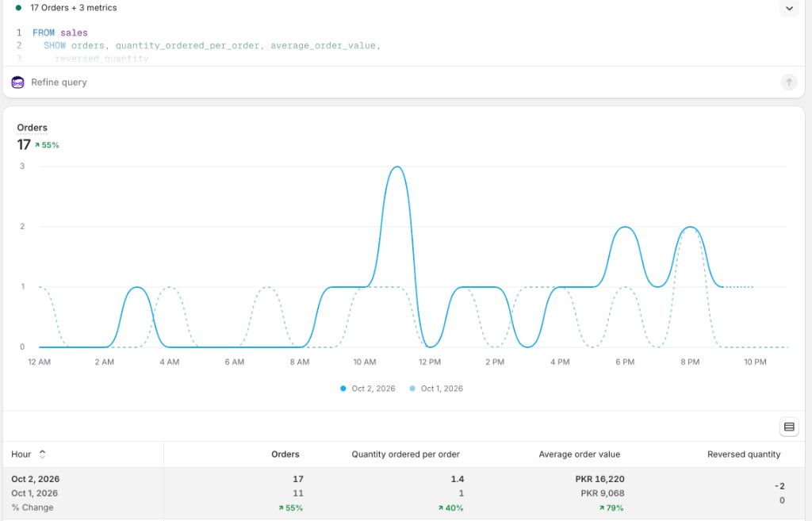Click the 'PKR 9,068' average order value
Viewport: 812px width, 521px height.
[603, 493]
